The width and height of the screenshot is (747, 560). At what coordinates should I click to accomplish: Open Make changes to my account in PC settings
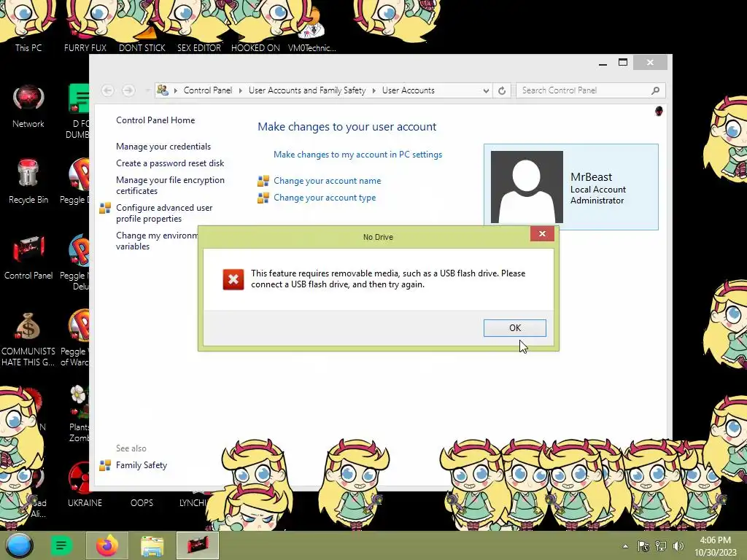point(357,155)
